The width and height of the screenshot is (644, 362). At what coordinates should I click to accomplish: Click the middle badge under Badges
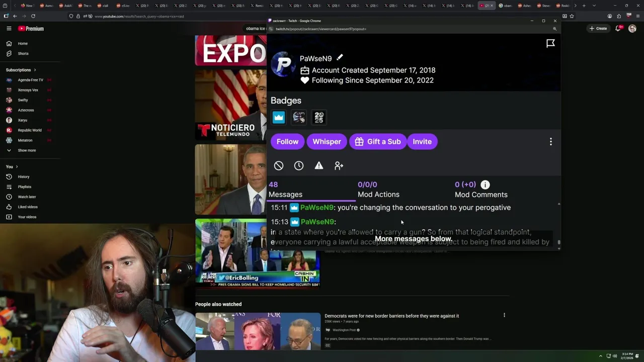click(x=299, y=117)
